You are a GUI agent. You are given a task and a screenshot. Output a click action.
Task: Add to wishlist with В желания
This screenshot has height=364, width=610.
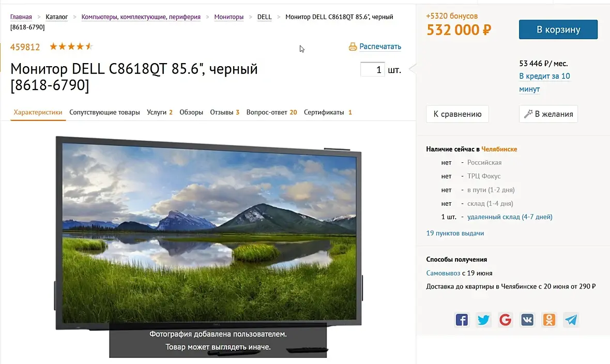pyautogui.click(x=548, y=114)
